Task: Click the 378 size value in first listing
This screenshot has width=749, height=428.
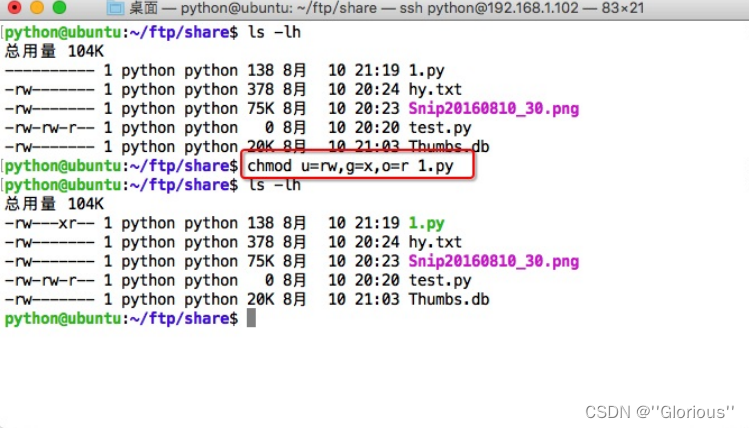Action: coord(260,90)
